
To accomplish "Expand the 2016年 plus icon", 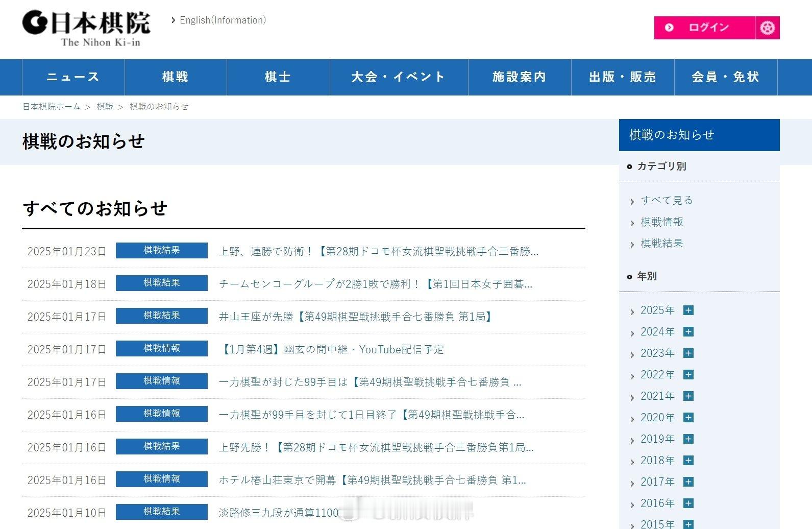I will (x=688, y=503).
